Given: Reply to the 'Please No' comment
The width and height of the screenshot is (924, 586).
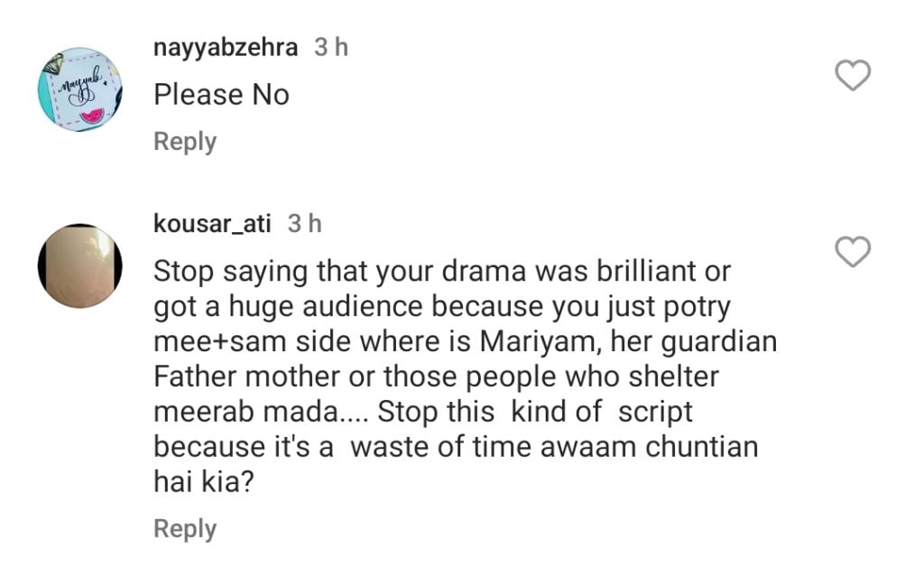Looking at the screenshot, I should [x=185, y=142].
